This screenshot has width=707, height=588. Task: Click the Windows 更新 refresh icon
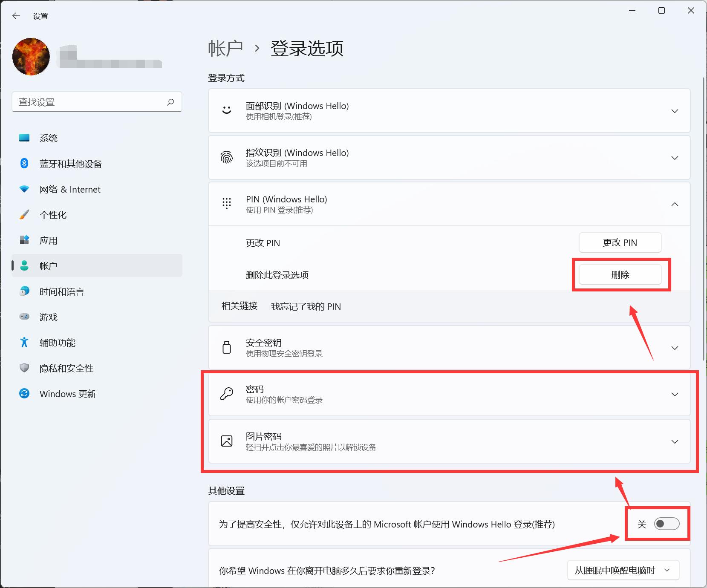tap(24, 393)
